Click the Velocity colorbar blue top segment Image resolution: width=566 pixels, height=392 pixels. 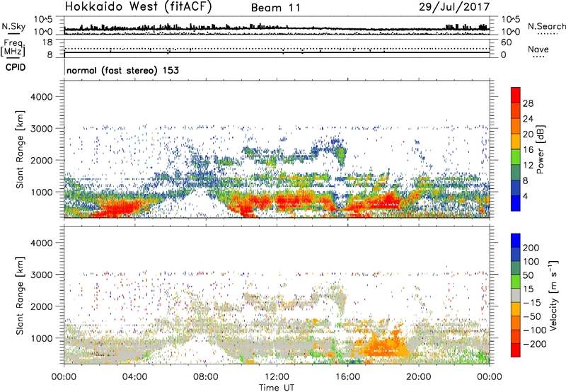pyautogui.click(x=516, y=241)
